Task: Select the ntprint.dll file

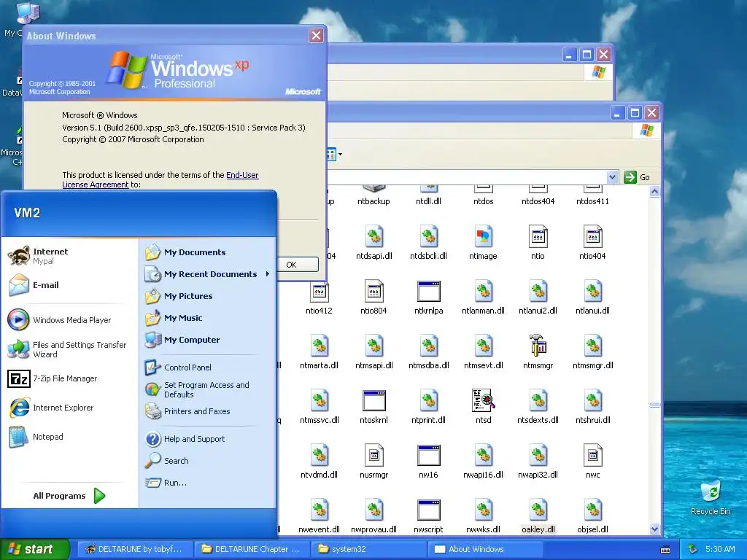Action: 428,407
